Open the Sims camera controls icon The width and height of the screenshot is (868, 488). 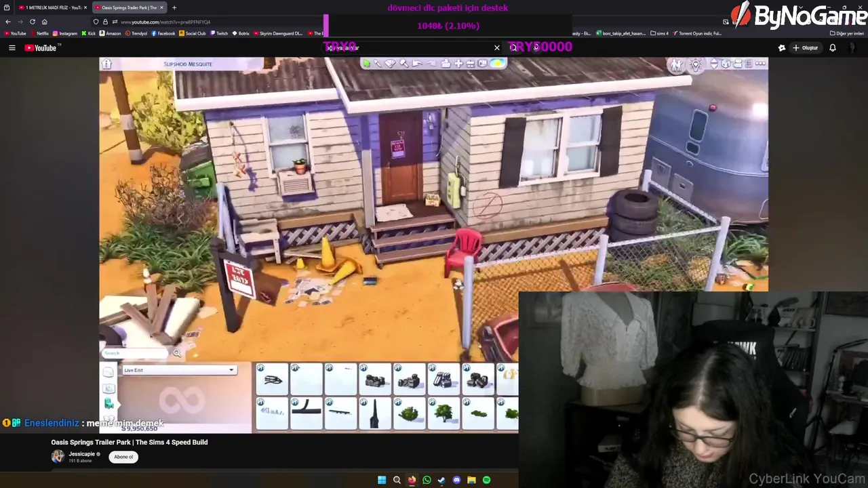[x=737, y=64]
